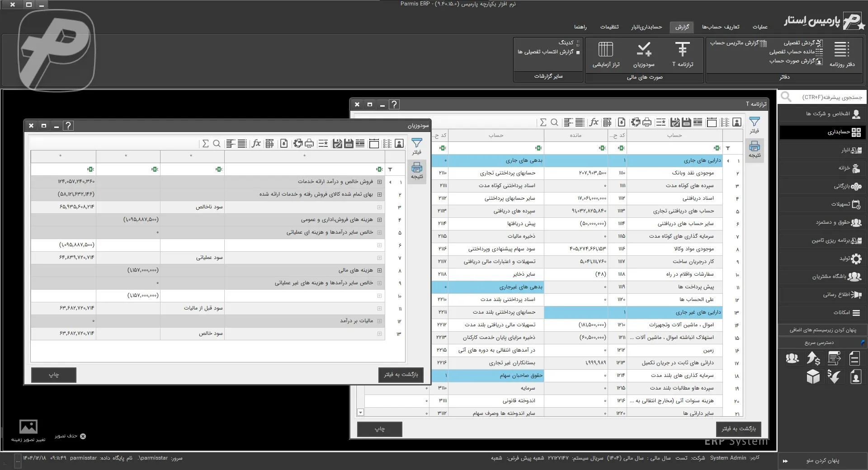
Task: Select the فیلتر tab in سودوزیان window
Action: 416,146
